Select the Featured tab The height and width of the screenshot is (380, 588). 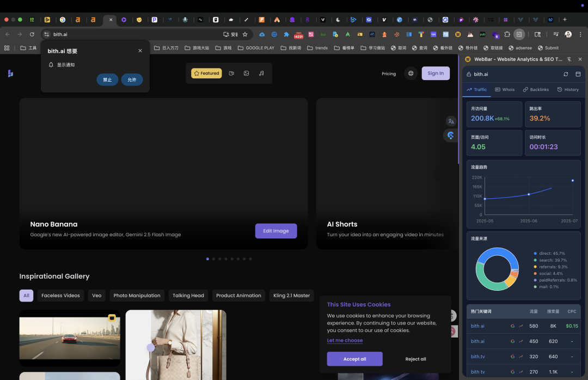click(206, 73)
